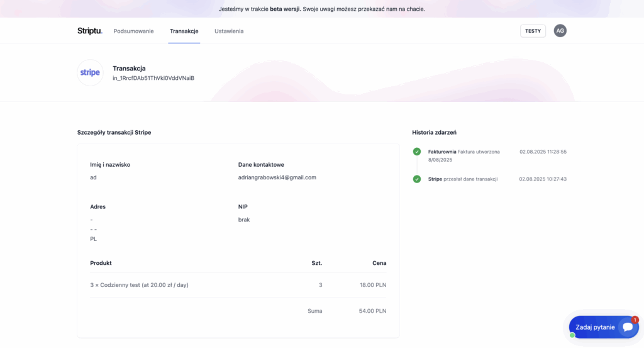
Task: Click the Stripe przesłał dane transakcji event
Action: coord(463,179)
